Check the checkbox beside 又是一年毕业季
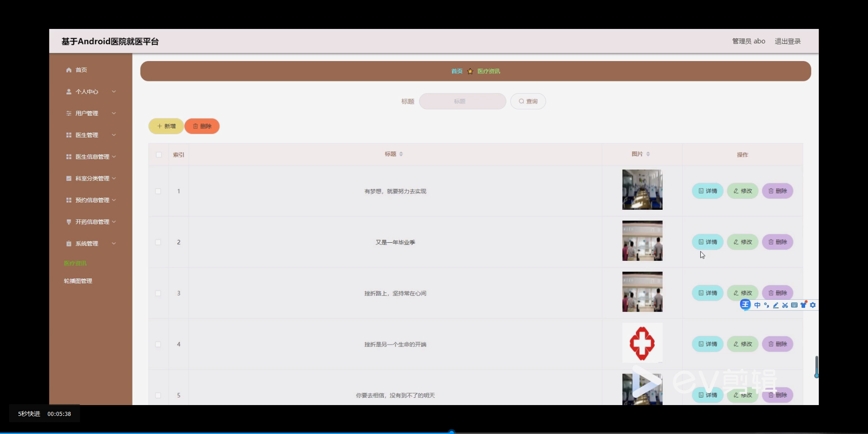 click(158, 242)
